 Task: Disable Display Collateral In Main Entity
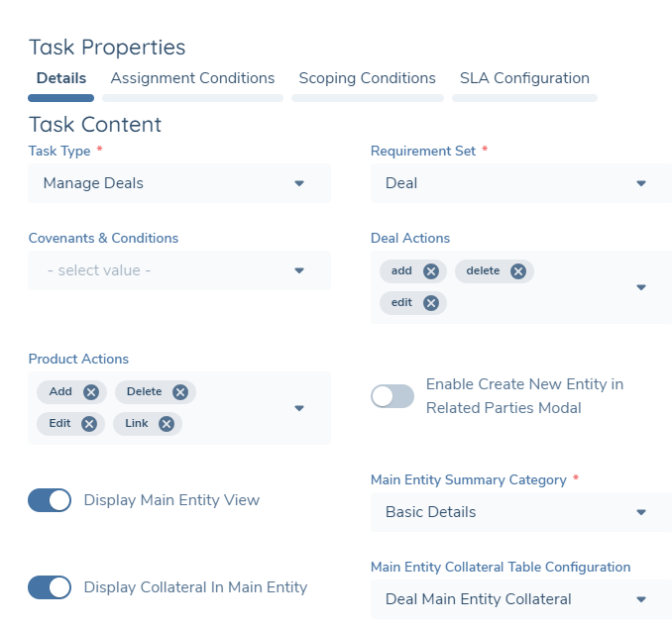click(x=50, y=587)
